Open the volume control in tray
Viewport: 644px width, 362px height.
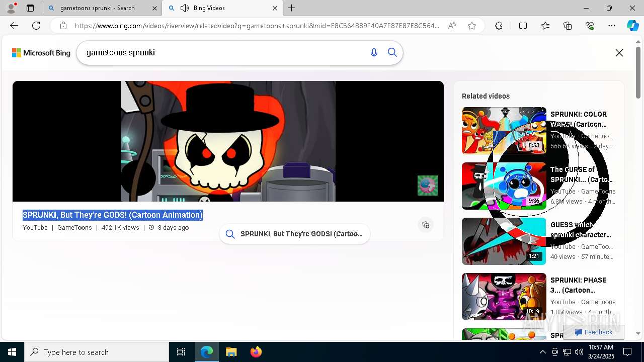pyautogui.click(x=579, y=352)
